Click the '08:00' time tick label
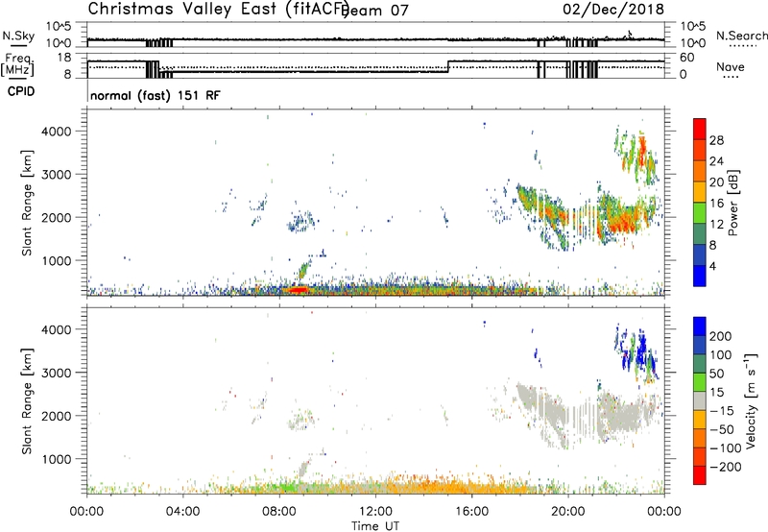 pos(279,512)
